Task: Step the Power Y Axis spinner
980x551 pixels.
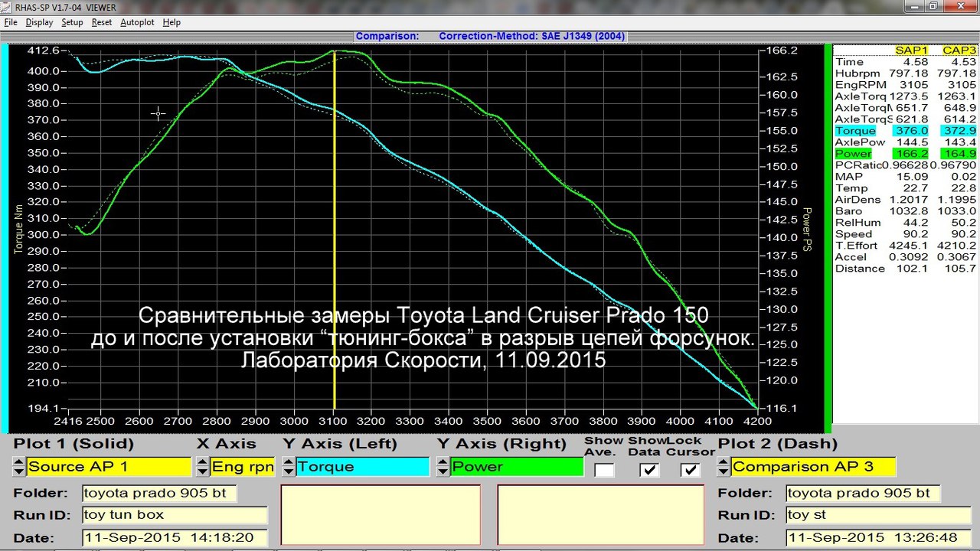Action: tap(443, 467)
